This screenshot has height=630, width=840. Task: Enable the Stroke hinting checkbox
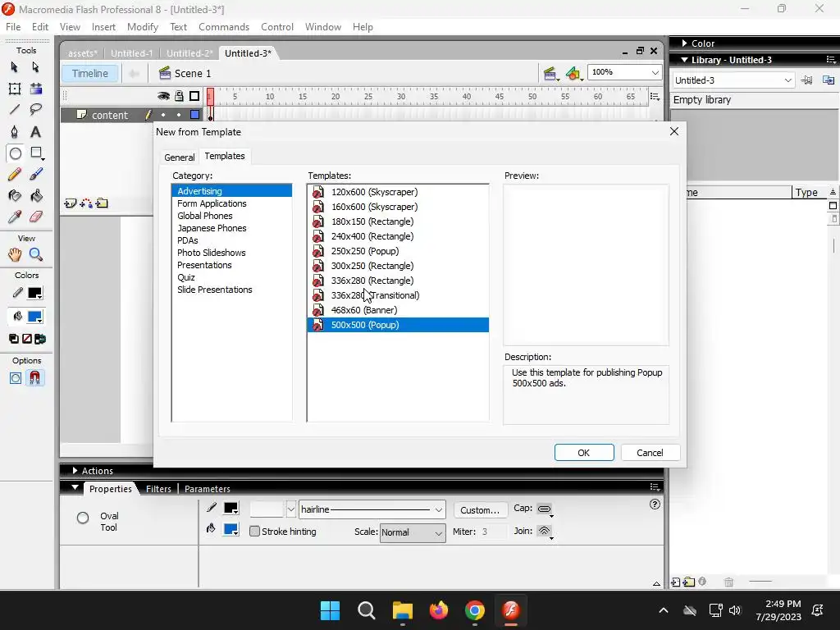pyautogui.click(x=255, y=532)
